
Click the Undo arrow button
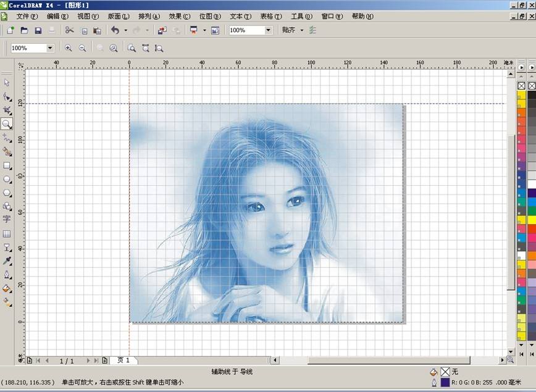pyautogui.click(x=115, y=30)
